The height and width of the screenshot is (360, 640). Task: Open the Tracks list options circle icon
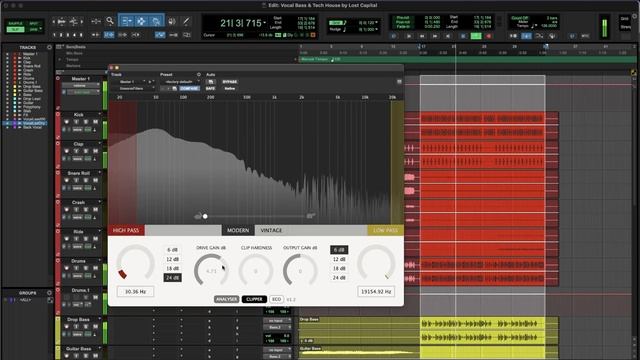pyautogui.click(x=49, y=47)
